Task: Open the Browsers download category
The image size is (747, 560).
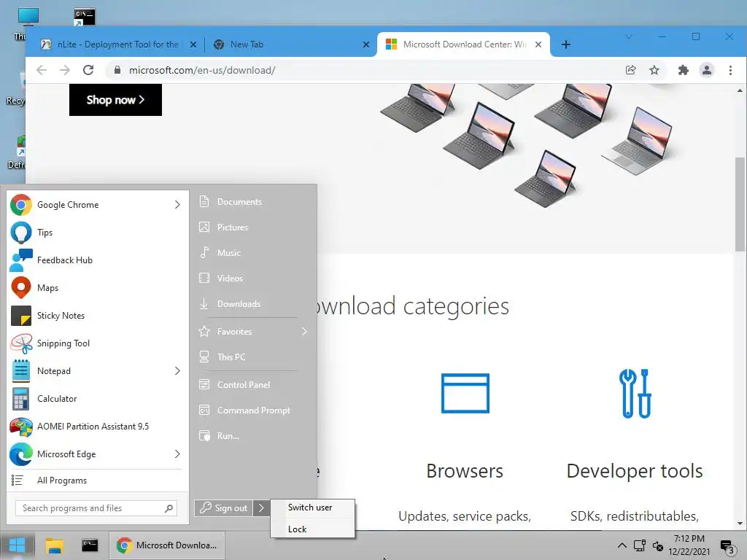Action: click(x=465, y=471)
